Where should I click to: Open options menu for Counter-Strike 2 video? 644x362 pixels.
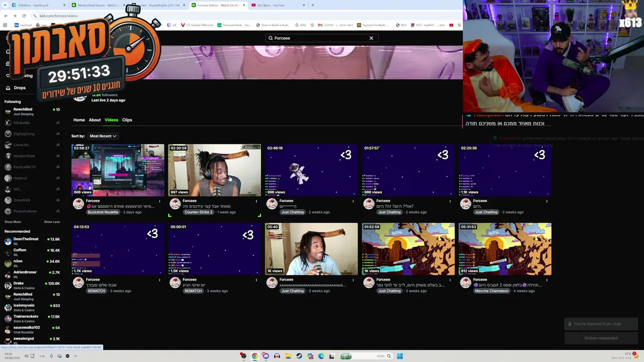(256, 201)
